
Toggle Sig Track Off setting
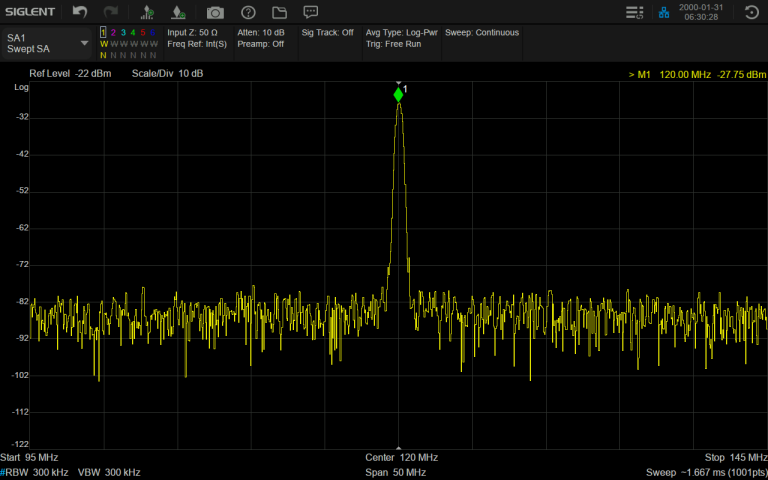click(328, 33)
